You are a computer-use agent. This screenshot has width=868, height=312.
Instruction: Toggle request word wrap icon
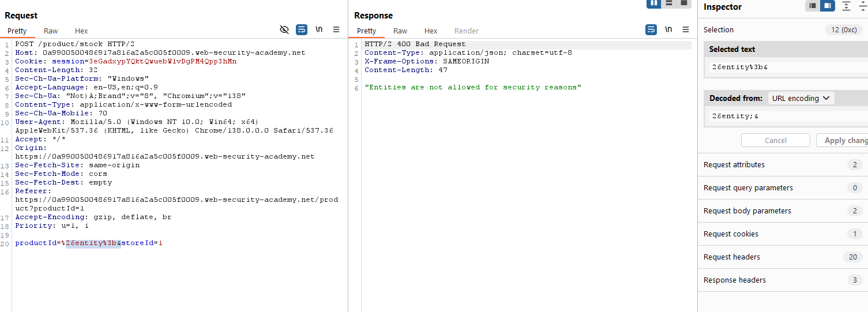coord(301,30)
